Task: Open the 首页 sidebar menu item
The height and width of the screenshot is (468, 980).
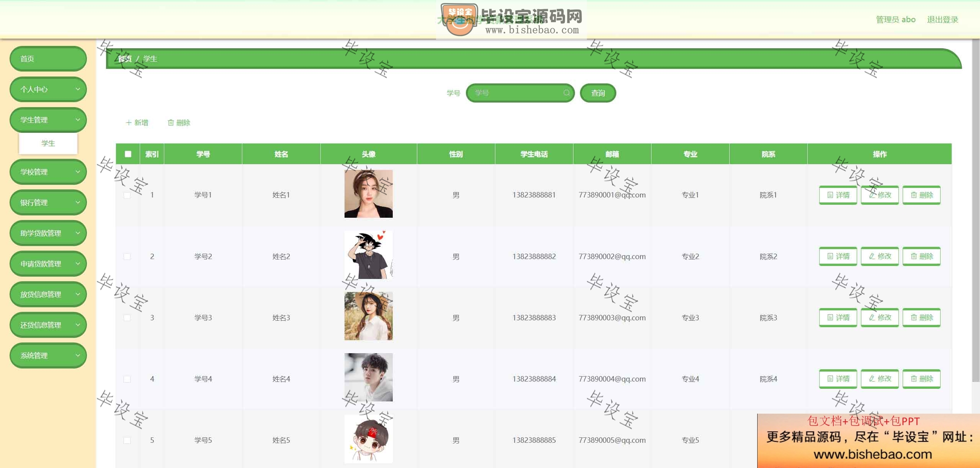Action: 48,59
